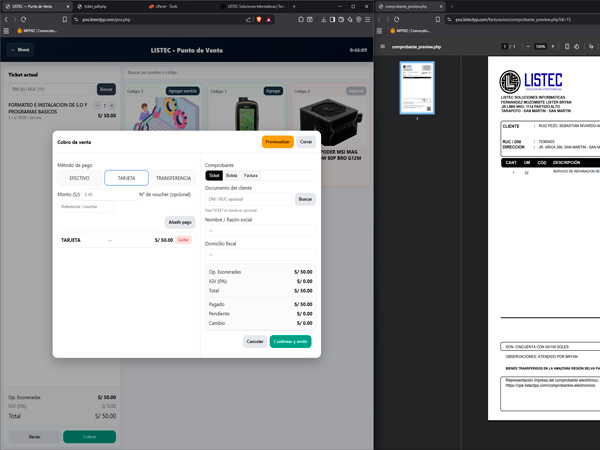Select EFECTIVO payment method
Image resolution: width=600 pixels, height=450 pixels.
coord(80,178)
